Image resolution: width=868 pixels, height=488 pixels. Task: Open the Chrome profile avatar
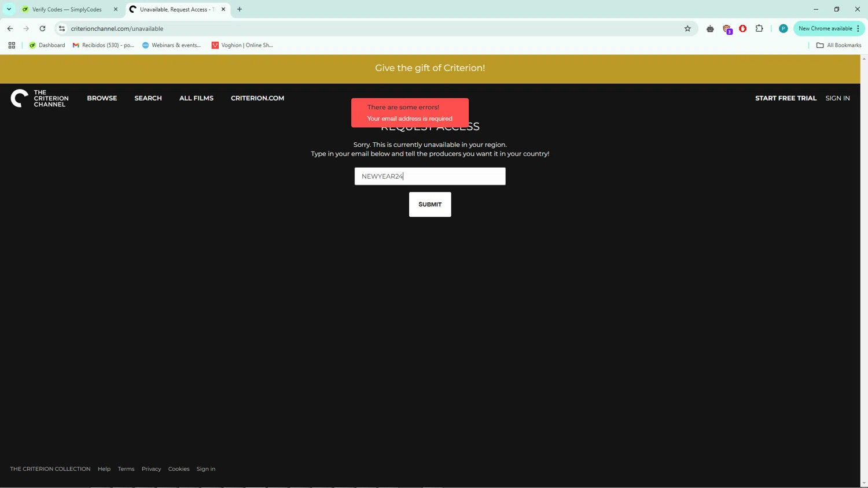(x=783, y=28)
